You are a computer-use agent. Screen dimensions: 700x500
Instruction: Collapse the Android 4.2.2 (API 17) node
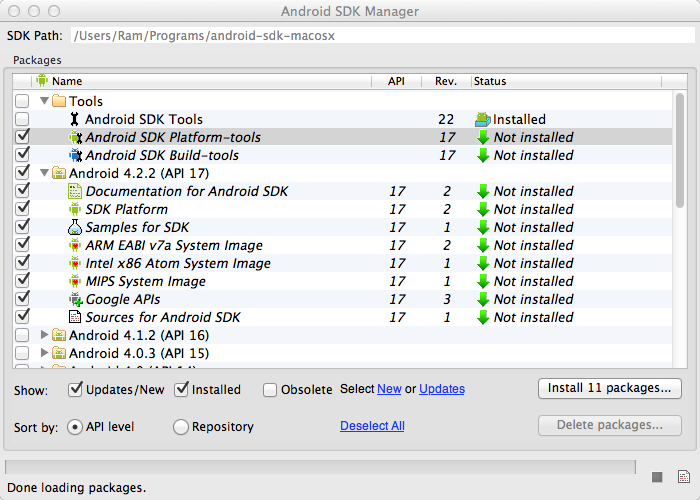point(44,173)
